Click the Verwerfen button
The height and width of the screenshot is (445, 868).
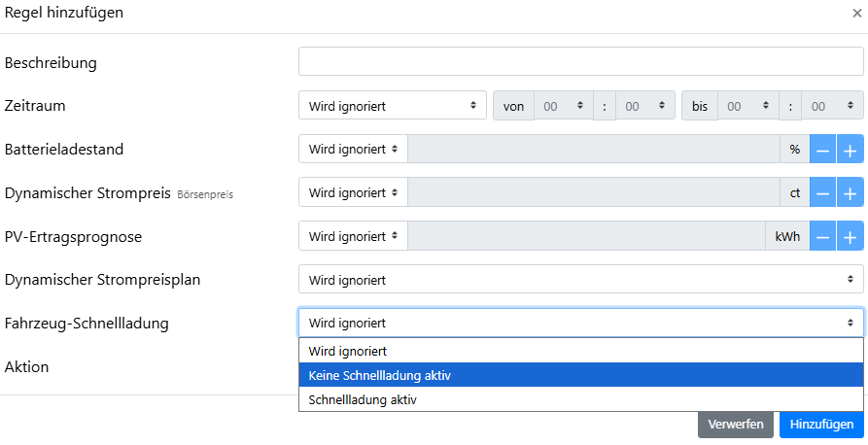click(x=736, y=425)
